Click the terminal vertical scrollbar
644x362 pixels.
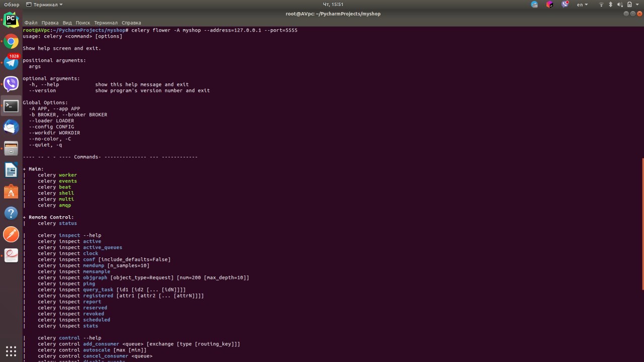coord(642,224)
